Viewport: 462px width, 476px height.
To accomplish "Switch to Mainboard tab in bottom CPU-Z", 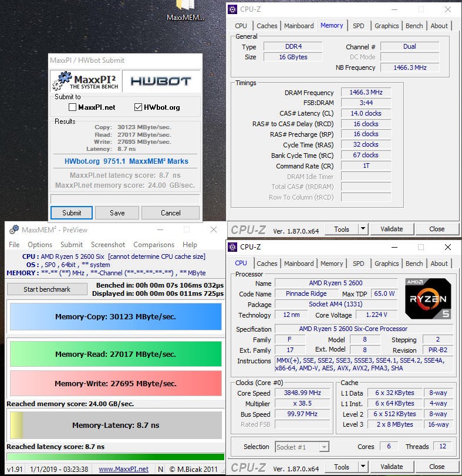I will tap(299, 264).
